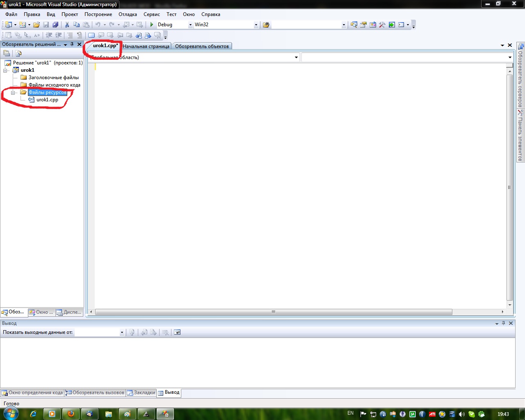Click the horizontal scrollbar thumb in editor

click(274, 312)
